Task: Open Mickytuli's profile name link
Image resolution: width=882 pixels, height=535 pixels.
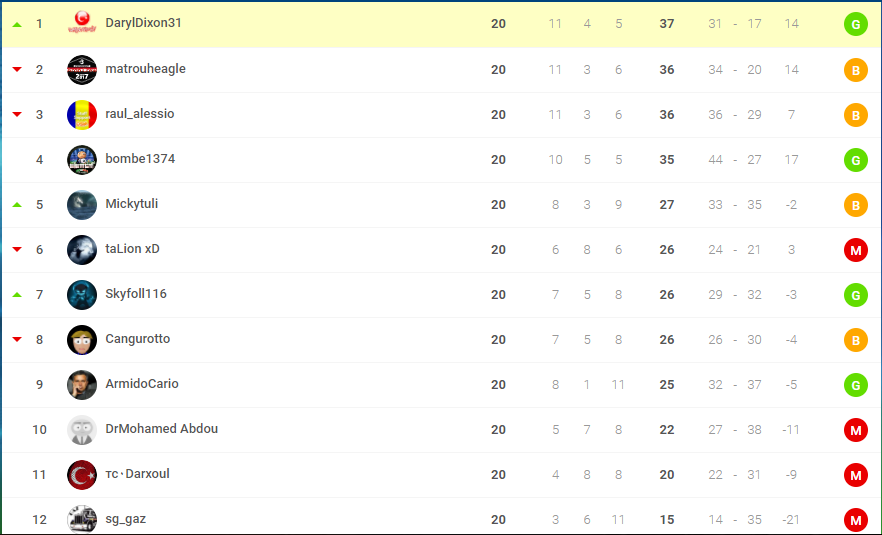Action: (132, 204)
